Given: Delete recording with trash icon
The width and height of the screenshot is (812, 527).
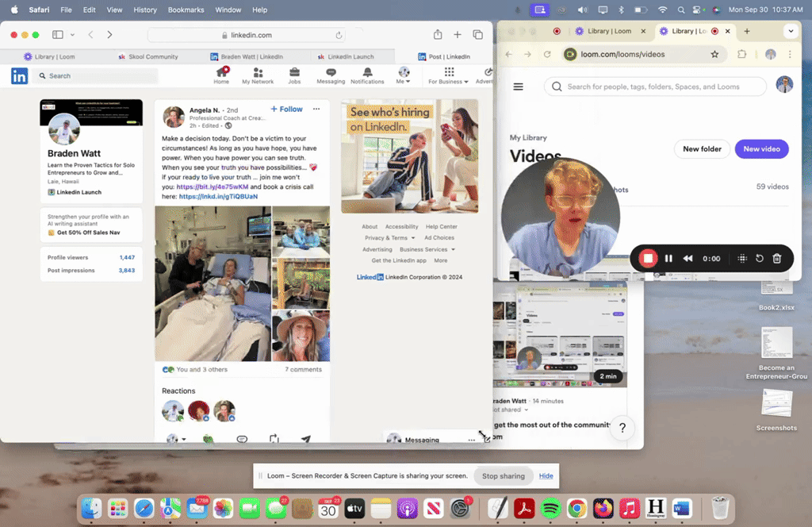Looking at the screenshot, I should click(777, 258).
